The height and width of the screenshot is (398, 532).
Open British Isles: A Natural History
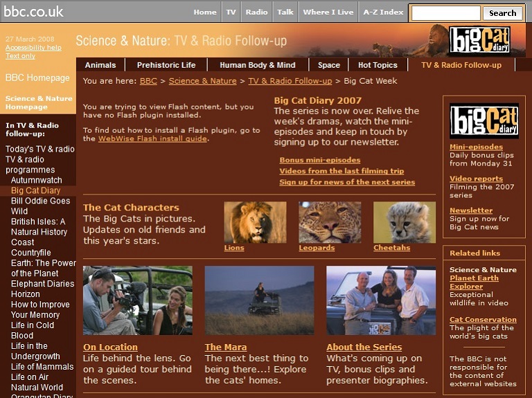39,226
